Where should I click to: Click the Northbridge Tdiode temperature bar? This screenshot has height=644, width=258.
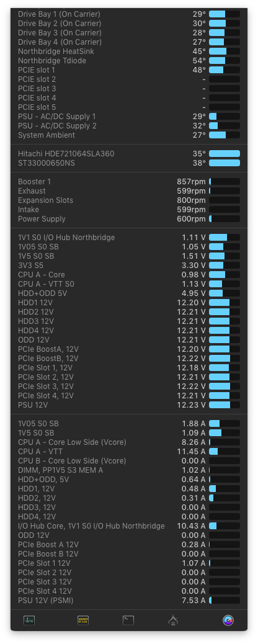pos(225,61)
